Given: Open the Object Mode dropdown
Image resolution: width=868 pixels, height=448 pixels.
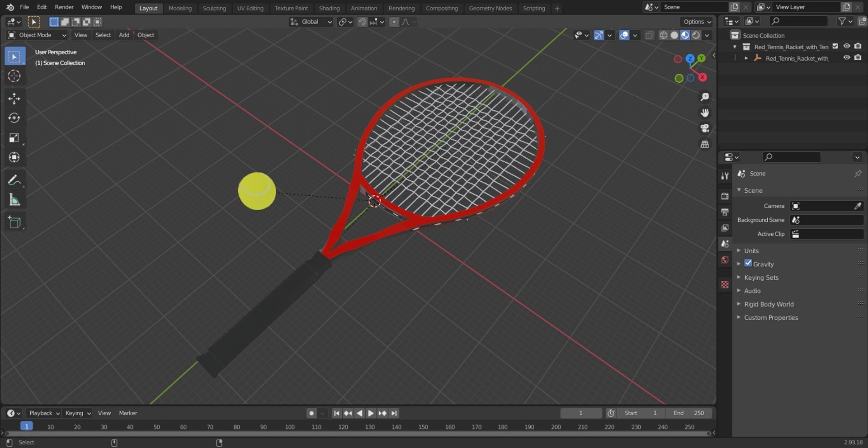Looking at the screenshot, I should click(37, 35).
